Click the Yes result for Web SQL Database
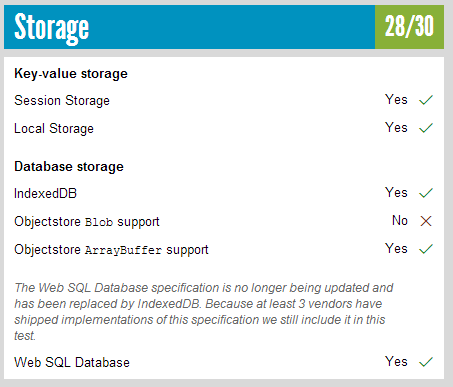Image resolution: width=453 pixels, height=387 pixels. click(x=396, y=361)
